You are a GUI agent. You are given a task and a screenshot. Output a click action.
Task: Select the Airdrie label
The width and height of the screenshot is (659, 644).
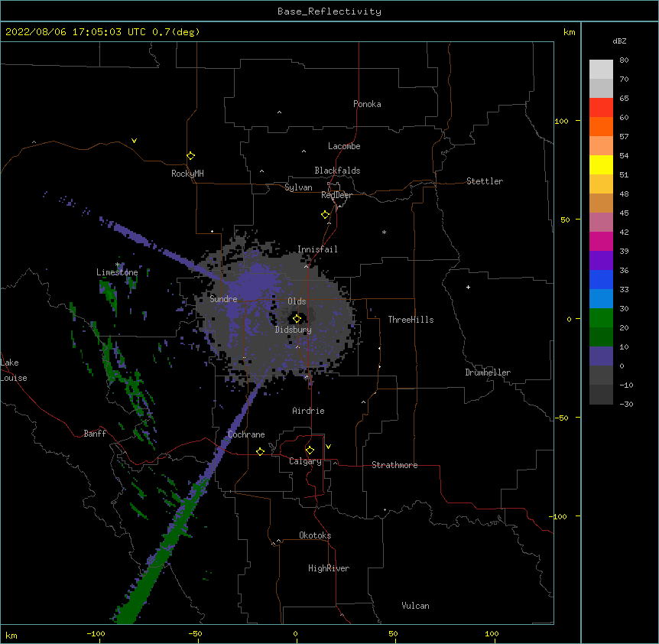point(309,411)
